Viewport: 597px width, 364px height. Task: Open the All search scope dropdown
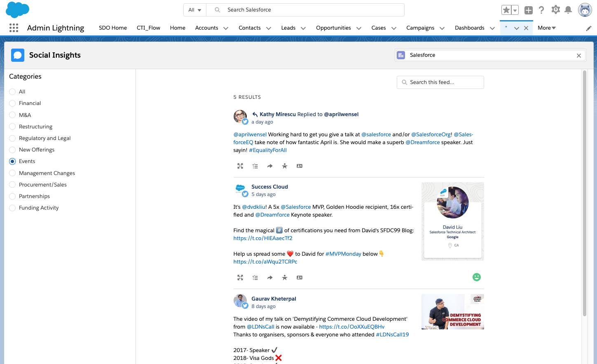pyautogui.click(x=194, y=10)
